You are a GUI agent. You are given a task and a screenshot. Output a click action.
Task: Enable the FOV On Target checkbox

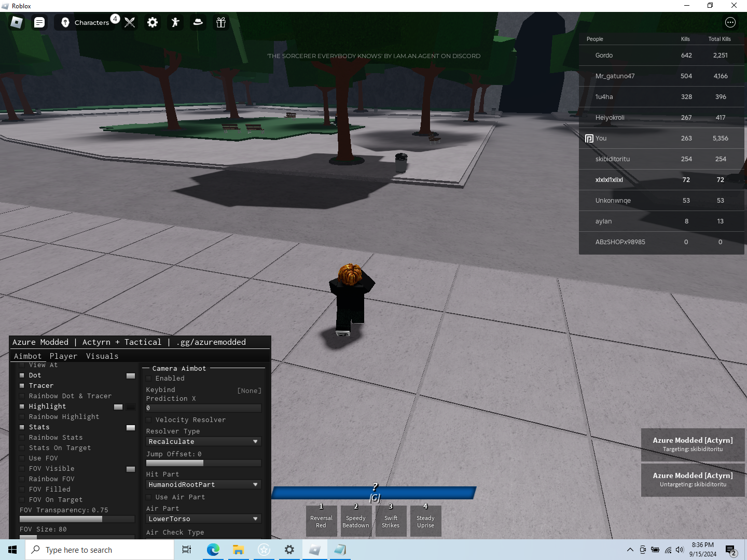(22, 499)
